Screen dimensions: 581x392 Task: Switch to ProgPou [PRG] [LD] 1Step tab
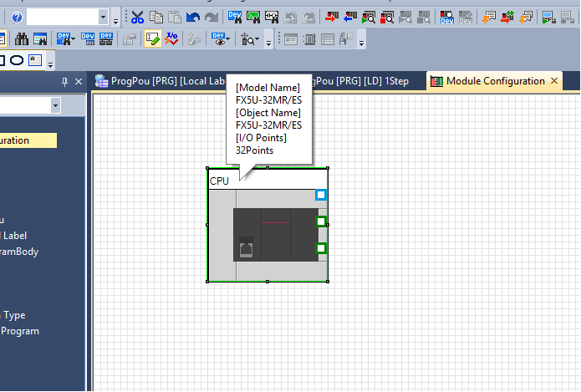click(361, 81)
